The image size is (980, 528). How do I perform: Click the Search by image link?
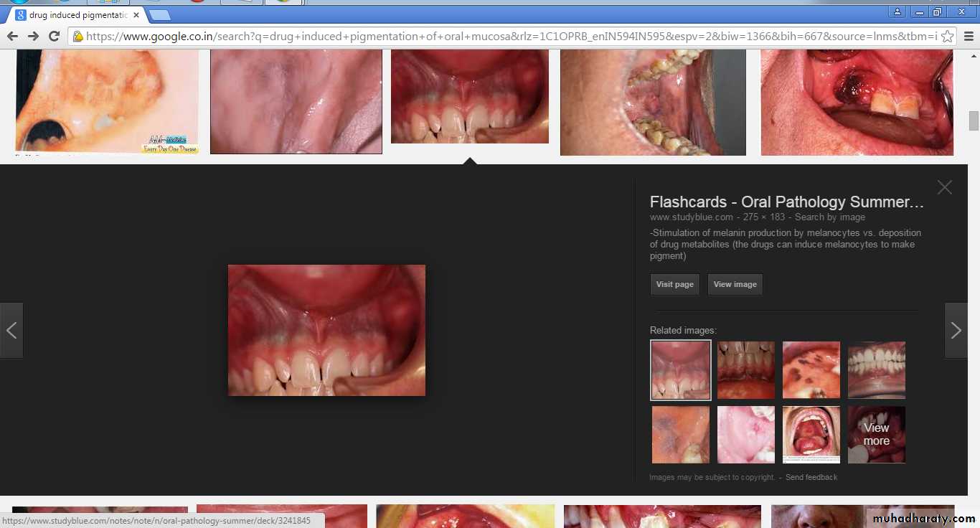(829, 217)
